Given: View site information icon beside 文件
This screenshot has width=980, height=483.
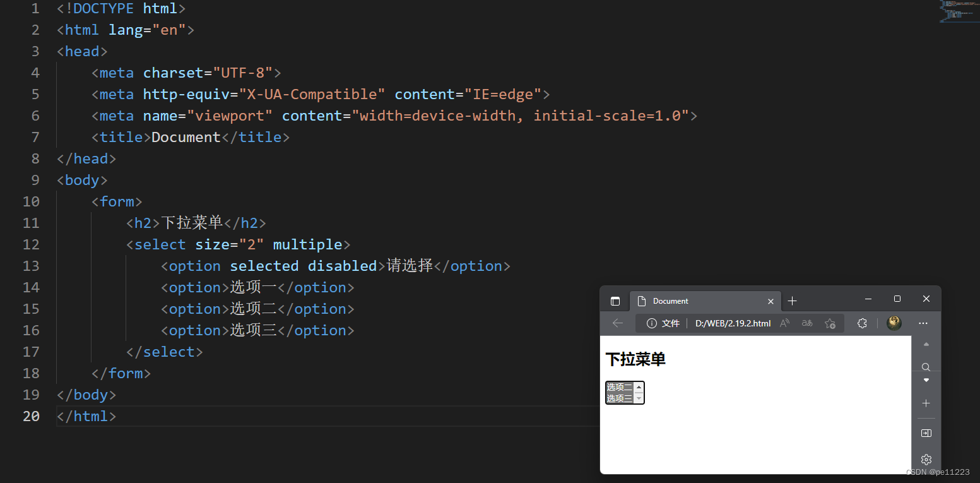Looking at the screenshot, I should 652,323.
